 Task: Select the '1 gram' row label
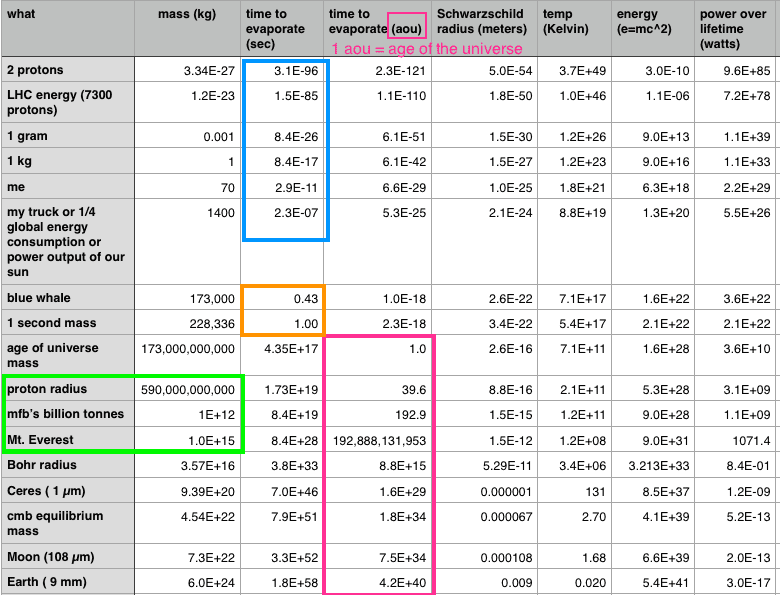(x=68, y=136)
